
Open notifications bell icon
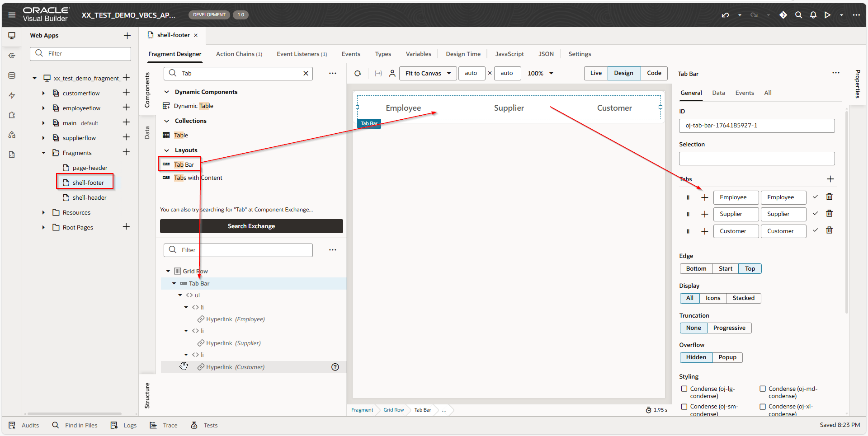pyautogui.click(x=813, y=15)
